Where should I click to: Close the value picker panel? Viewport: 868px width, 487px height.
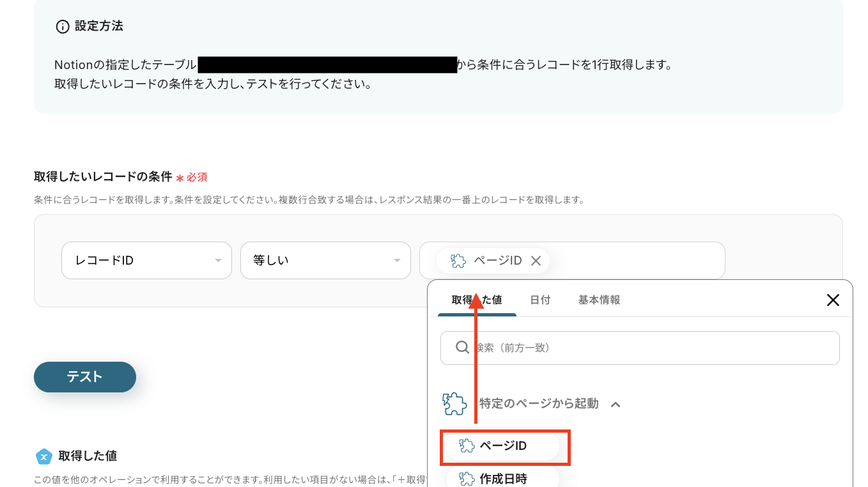click(832, 300)
